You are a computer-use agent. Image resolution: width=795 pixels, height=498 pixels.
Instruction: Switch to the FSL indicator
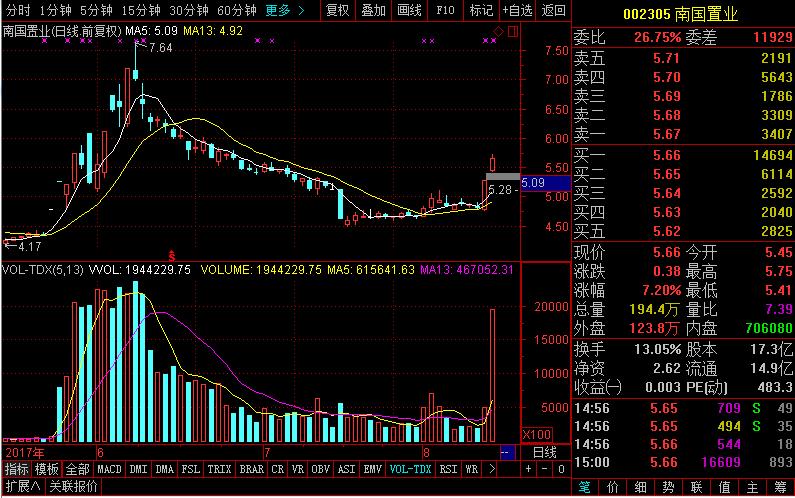191,469
